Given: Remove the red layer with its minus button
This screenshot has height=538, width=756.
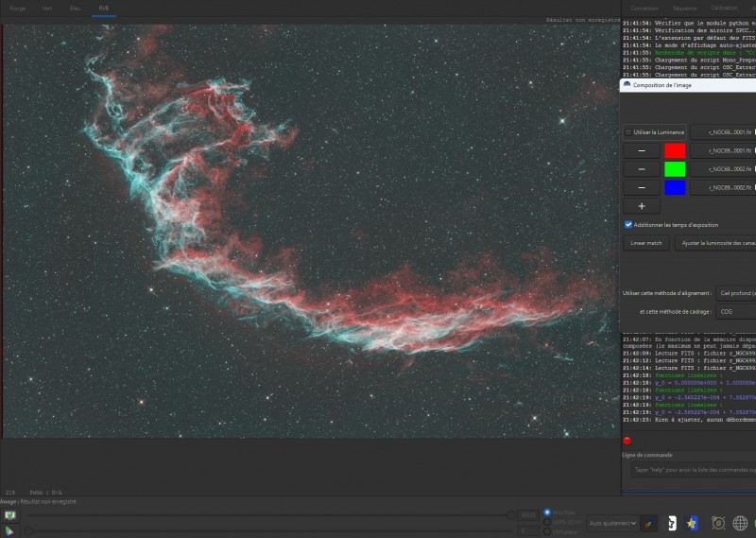Looking at the screenshot, I should pyautogui.click(x=642, y=151).
